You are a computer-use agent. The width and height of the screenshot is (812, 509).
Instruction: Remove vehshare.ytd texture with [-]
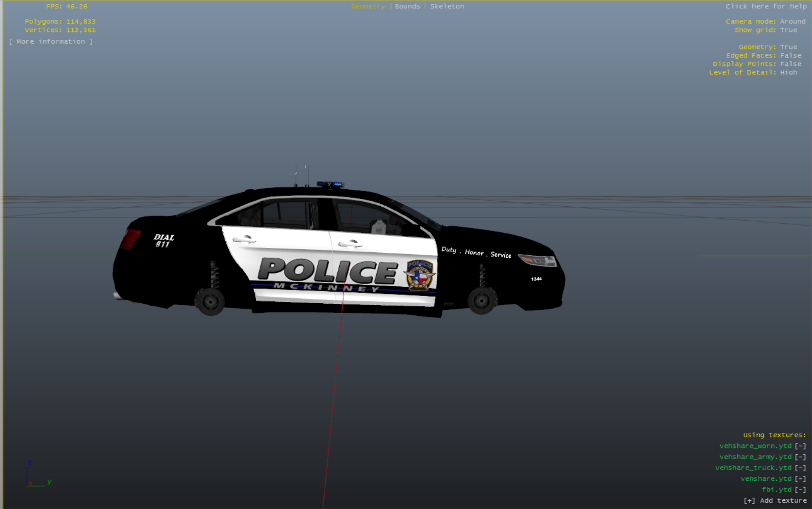point(800,479)
